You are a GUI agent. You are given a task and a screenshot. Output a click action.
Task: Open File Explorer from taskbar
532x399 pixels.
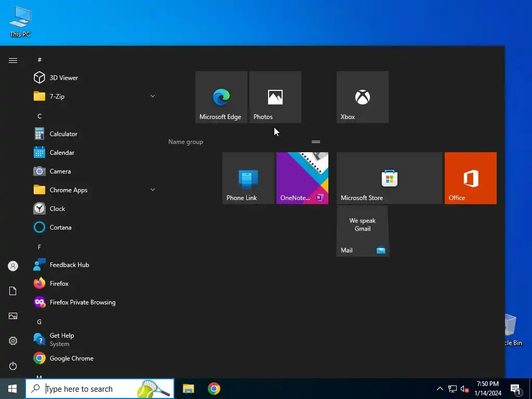click(x=188, y=389)
